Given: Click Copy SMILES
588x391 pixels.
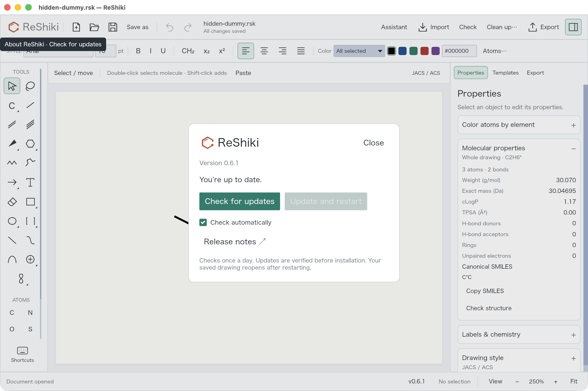Looking at the screenshot, I should click(485, 291).
